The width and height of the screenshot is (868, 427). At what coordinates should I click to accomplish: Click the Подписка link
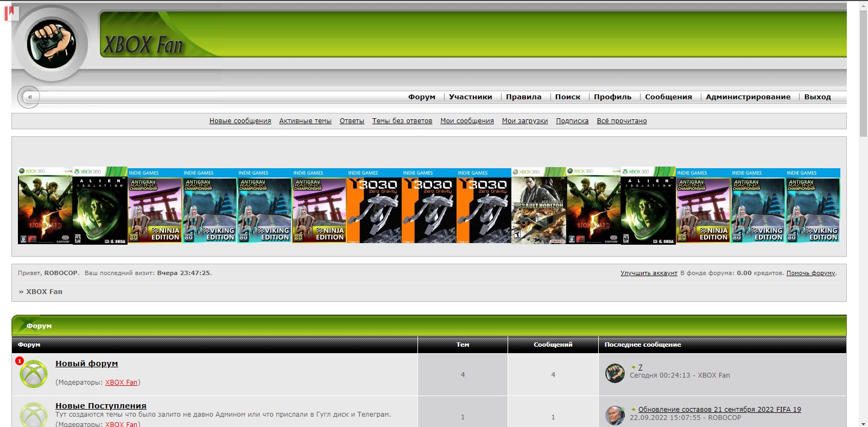[572, 121]
